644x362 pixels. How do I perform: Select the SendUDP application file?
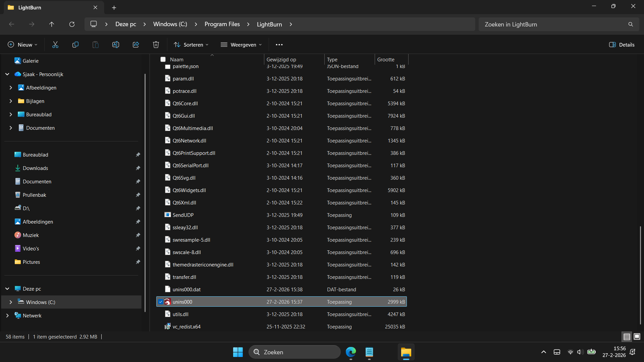[282, 215]
